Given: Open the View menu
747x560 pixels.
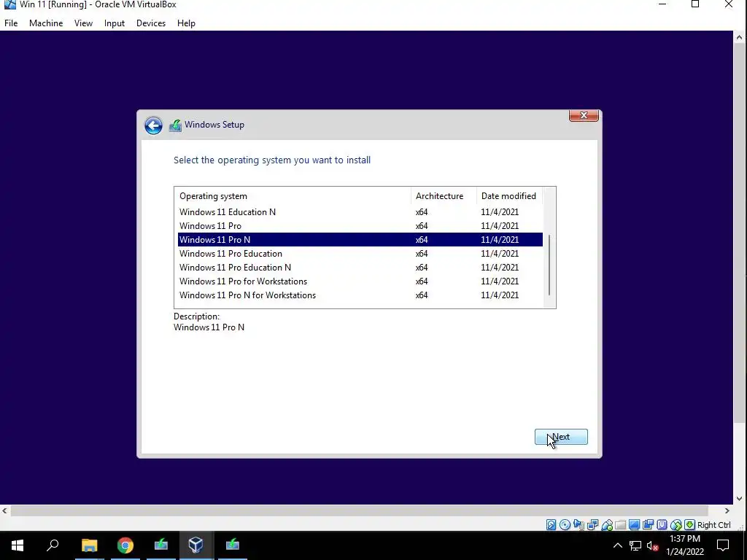Looking at the screenshot, I should click(x=83, y=23).
